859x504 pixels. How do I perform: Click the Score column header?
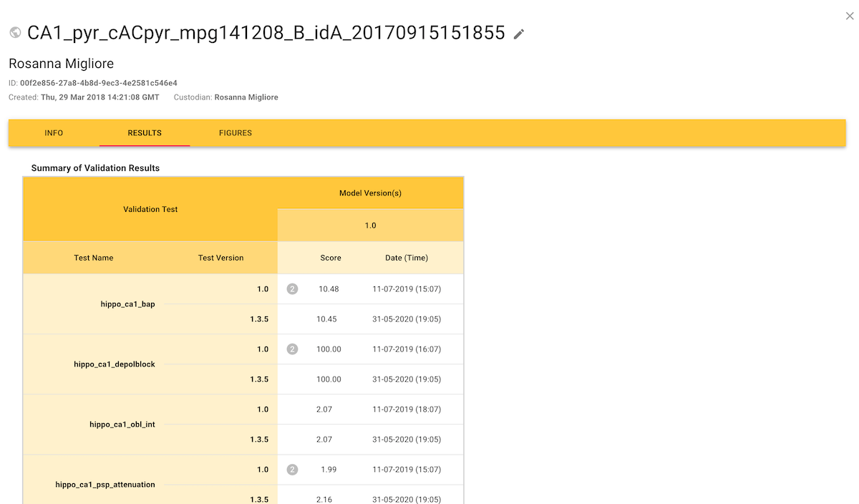click(x=331, y=258)
